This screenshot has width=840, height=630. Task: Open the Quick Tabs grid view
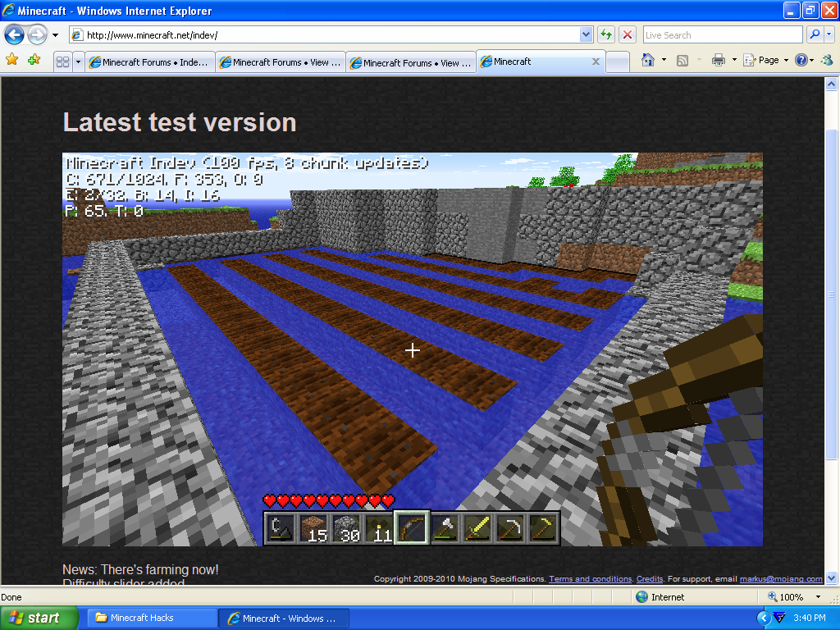tap(62, 62)
